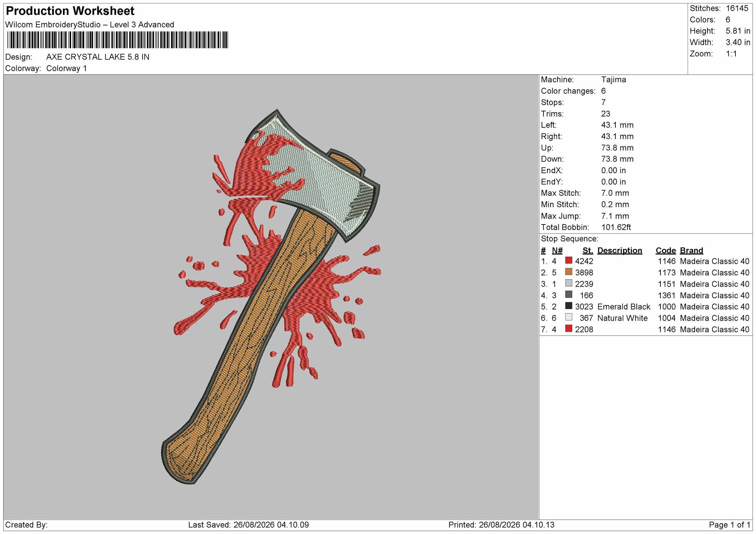Click the 'Colorway 1' value
This screenshot has width=756, height=534.
[66, 68]
